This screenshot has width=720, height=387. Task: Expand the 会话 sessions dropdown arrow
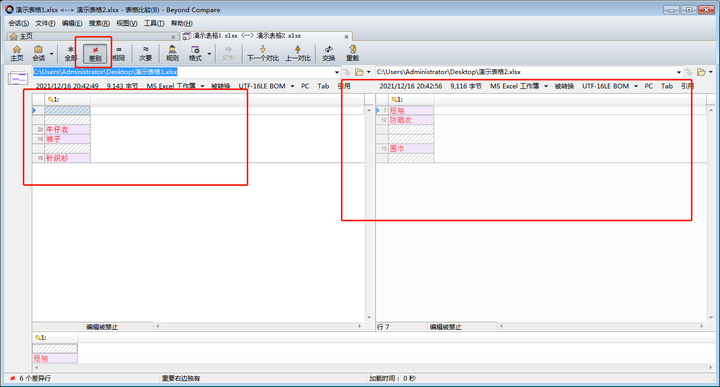click(x=51, y=54)
